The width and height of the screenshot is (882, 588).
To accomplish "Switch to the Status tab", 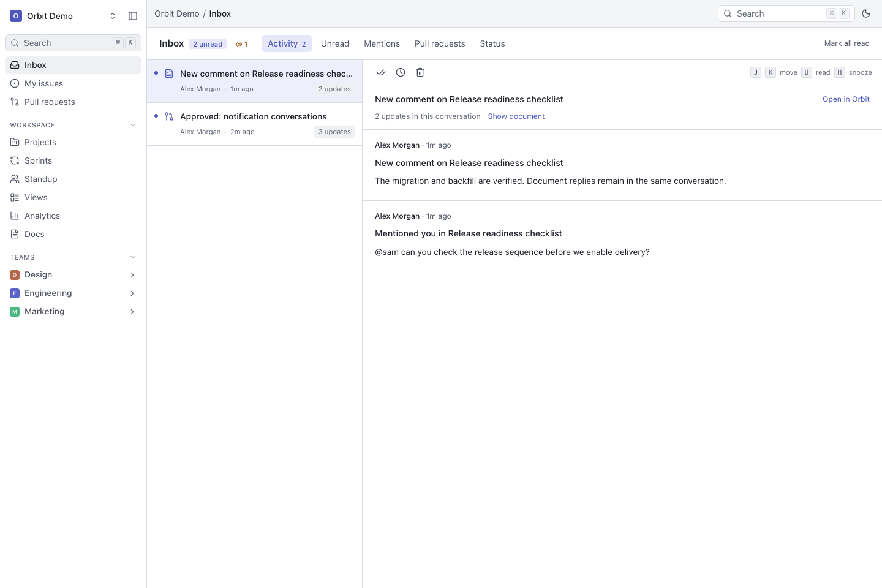I will coord(492,43).
